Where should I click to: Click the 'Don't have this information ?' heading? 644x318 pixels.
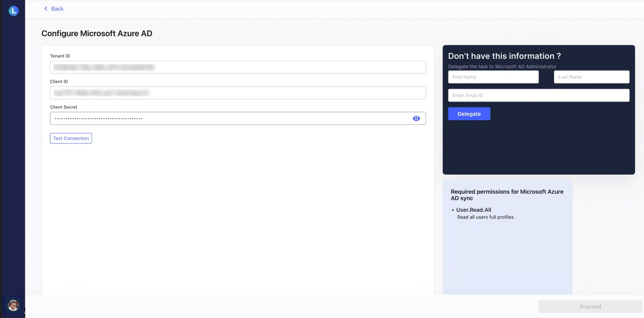[x=504, y=56]
